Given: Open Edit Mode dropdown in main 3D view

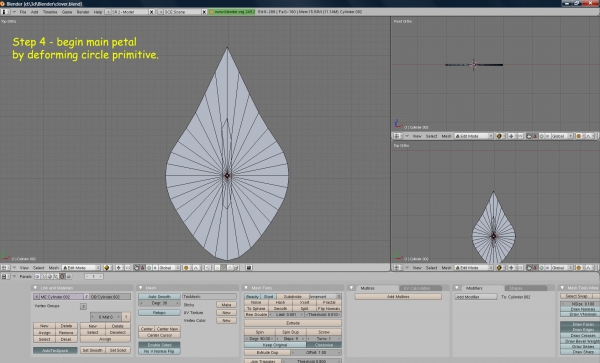Looking at the screenshot, I should coord(81,268).
